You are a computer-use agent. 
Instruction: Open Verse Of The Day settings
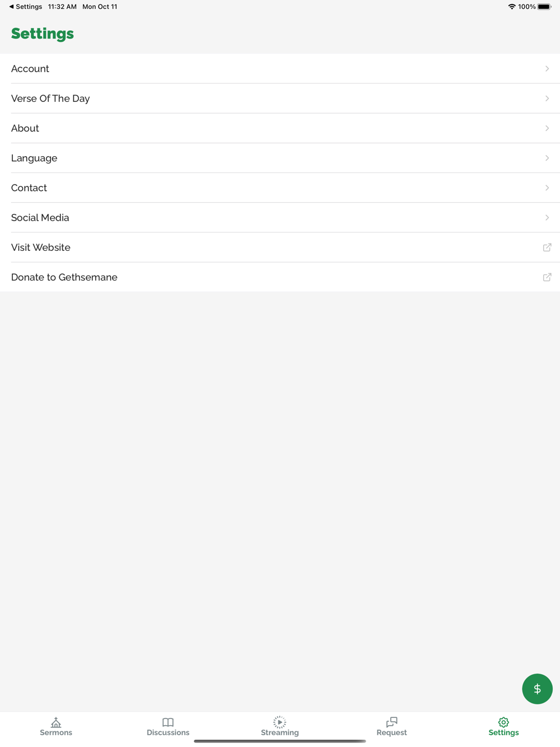pyautogui.click(x=280, y=99)
